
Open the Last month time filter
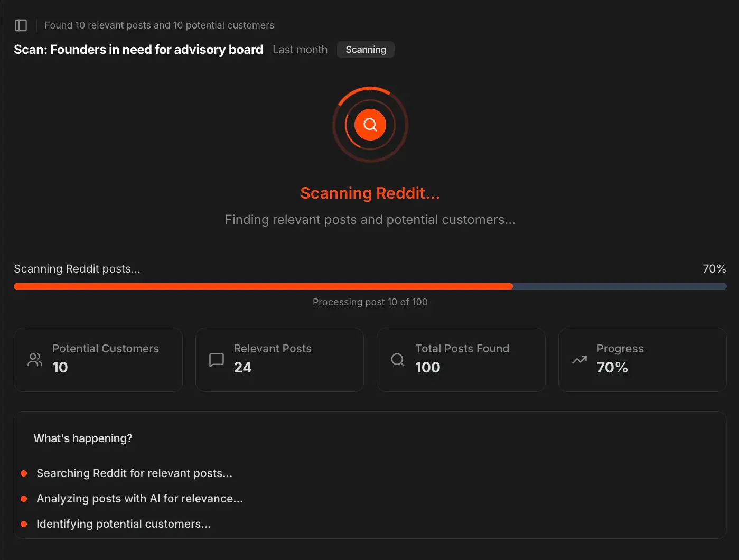click(x=300, y=49)
